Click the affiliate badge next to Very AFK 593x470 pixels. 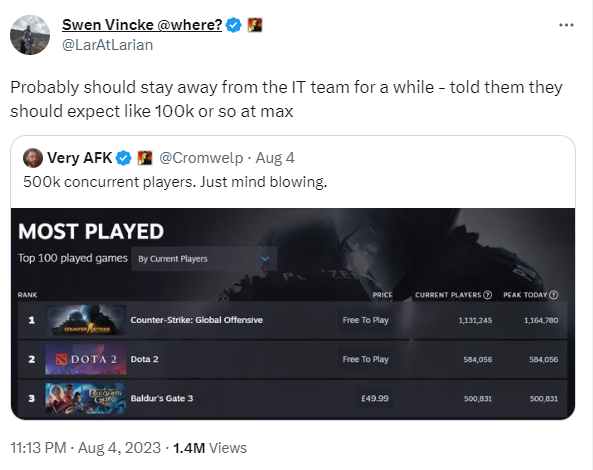[x=144, y=158]
